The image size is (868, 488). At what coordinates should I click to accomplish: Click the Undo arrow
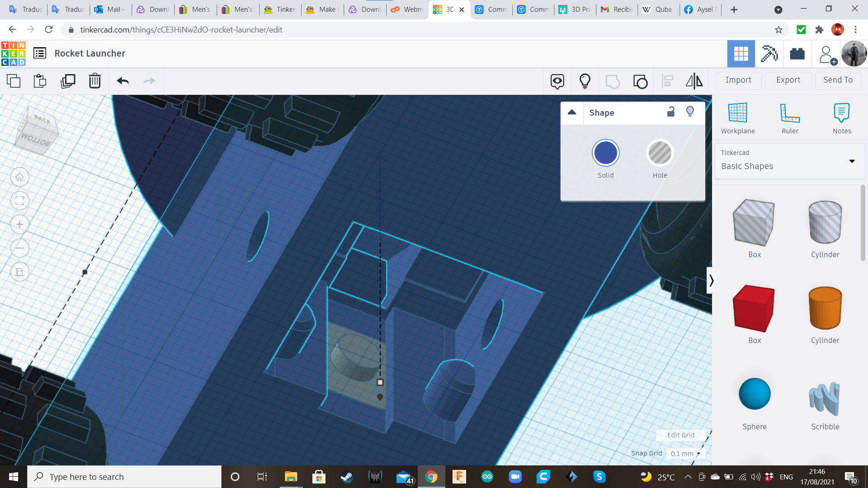123,81
